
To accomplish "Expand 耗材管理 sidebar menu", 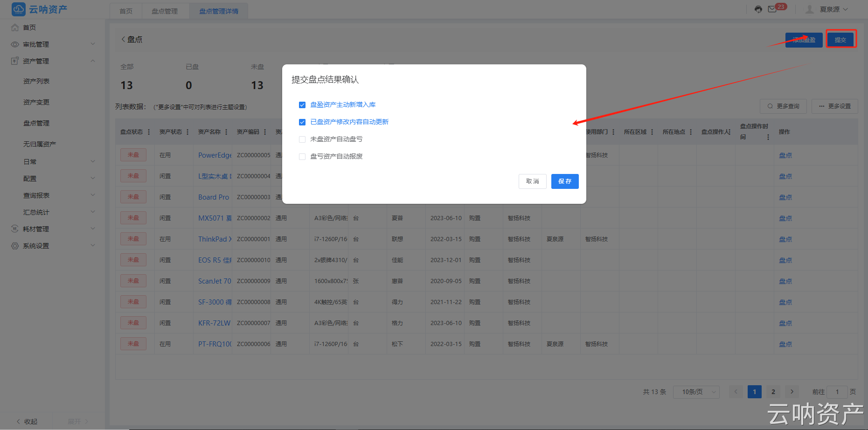I will coord(93,229).
